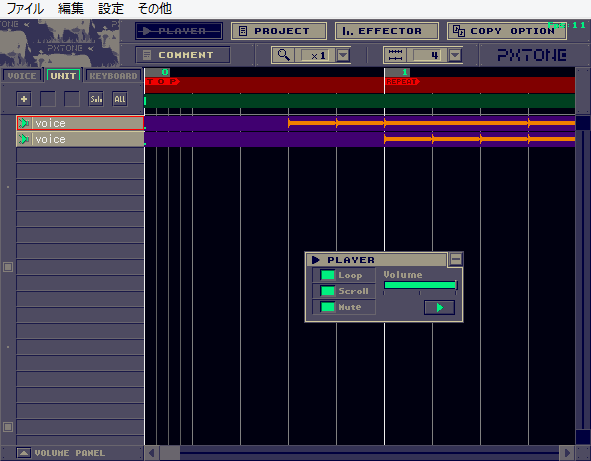Click the REPEAT marker flag

pos(402,81)
